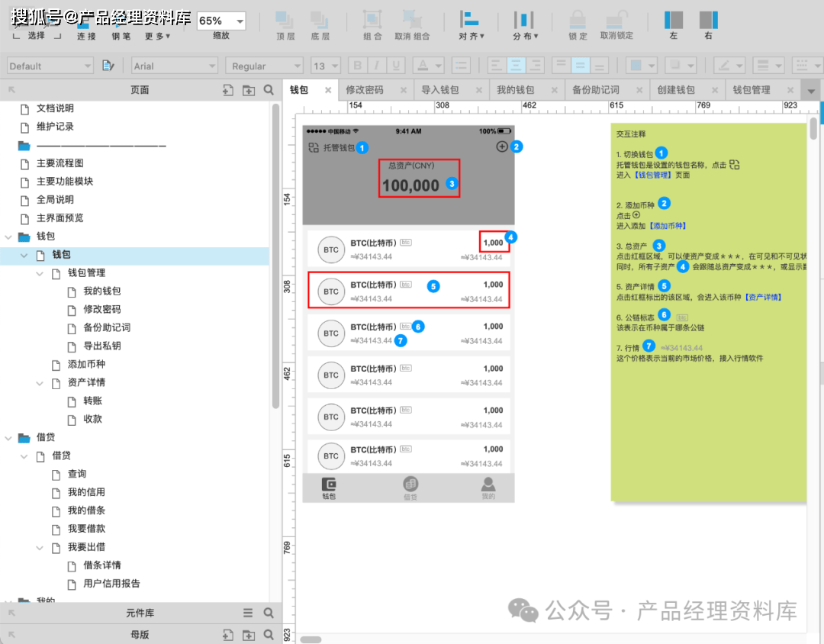Viewport: 824px width, 644px height.
Task: Click the 借贷 tab icon in mockup
Action: 410,484
